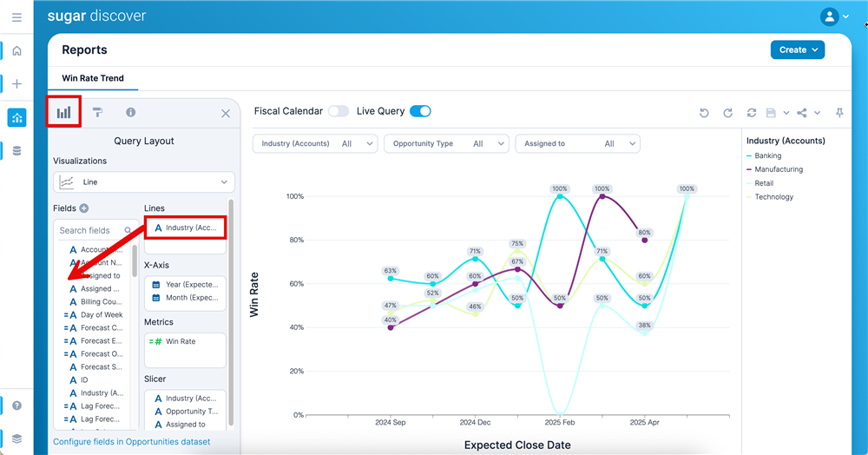868x455 pixels.
Task: Select the Billing Cou... field
Action: [x=95, y=301]
